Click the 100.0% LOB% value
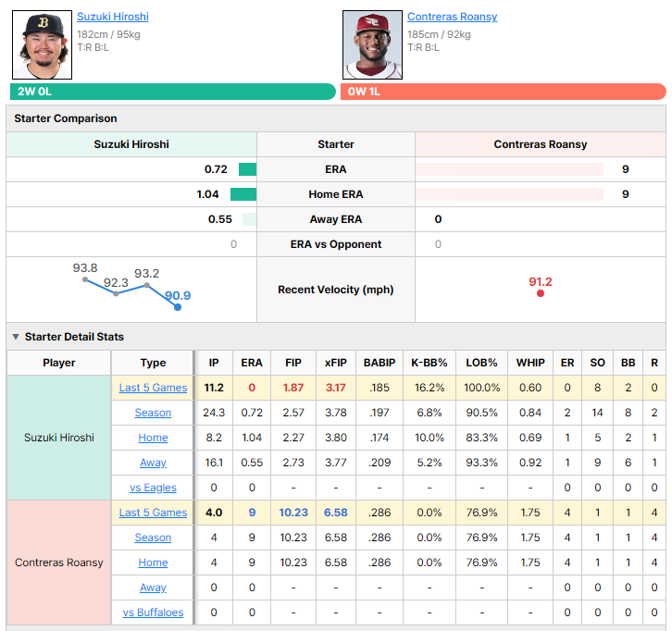672x631 pixels. coord(481,388)
